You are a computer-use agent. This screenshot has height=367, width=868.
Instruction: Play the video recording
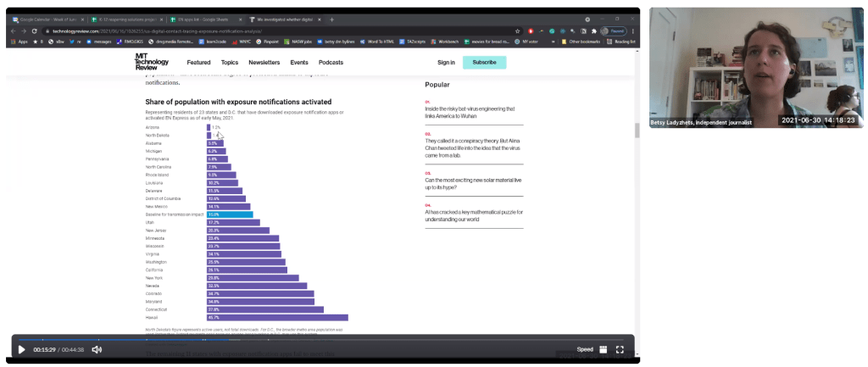[21, 349]
